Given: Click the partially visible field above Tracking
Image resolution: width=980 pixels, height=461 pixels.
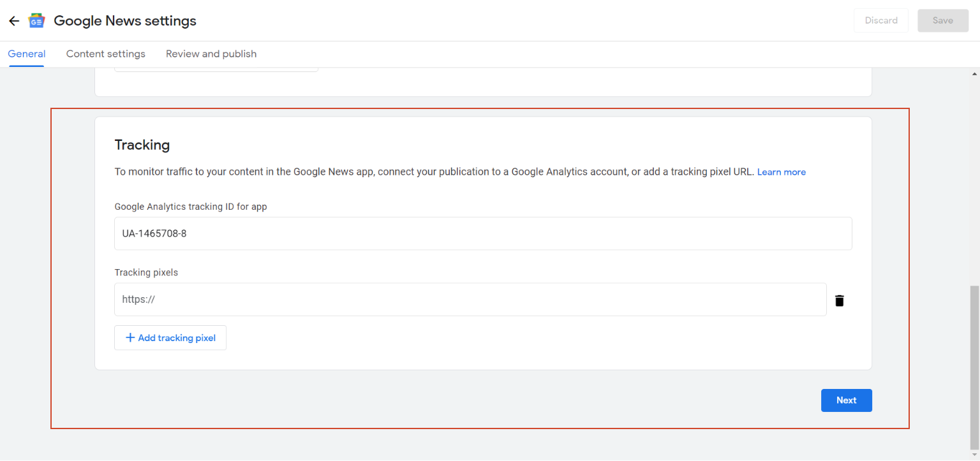Looking at the screenshot, I should (x=216, y=69).
